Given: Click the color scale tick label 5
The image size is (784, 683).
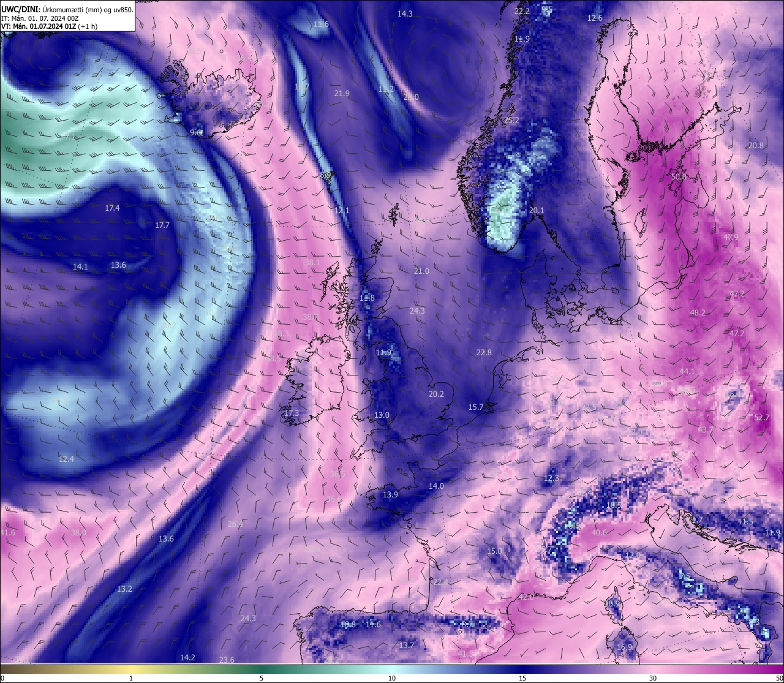Looking at the screenshot, I should pos(262,678).
